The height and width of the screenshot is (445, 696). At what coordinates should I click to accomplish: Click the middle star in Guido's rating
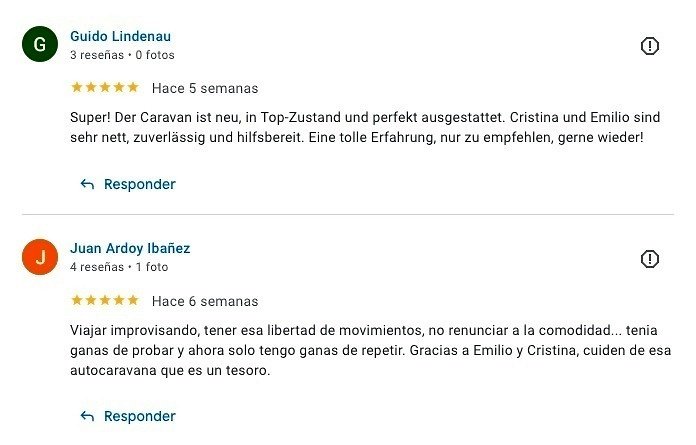click(x=105, y=87)
